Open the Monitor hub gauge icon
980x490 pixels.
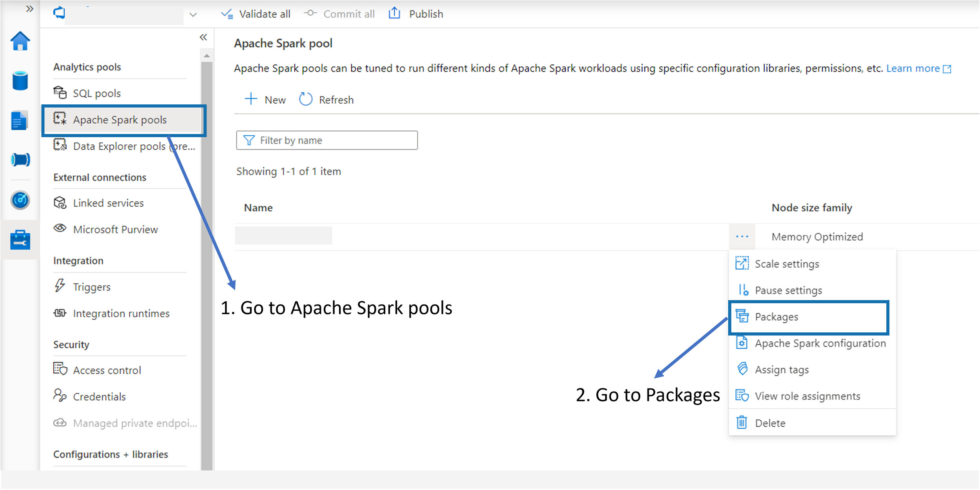tap(20, 200)
